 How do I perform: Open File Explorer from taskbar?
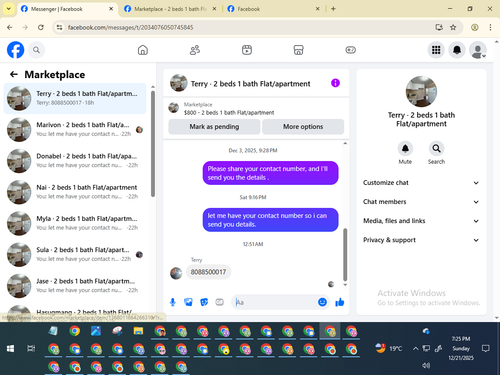tap(138, 331)
